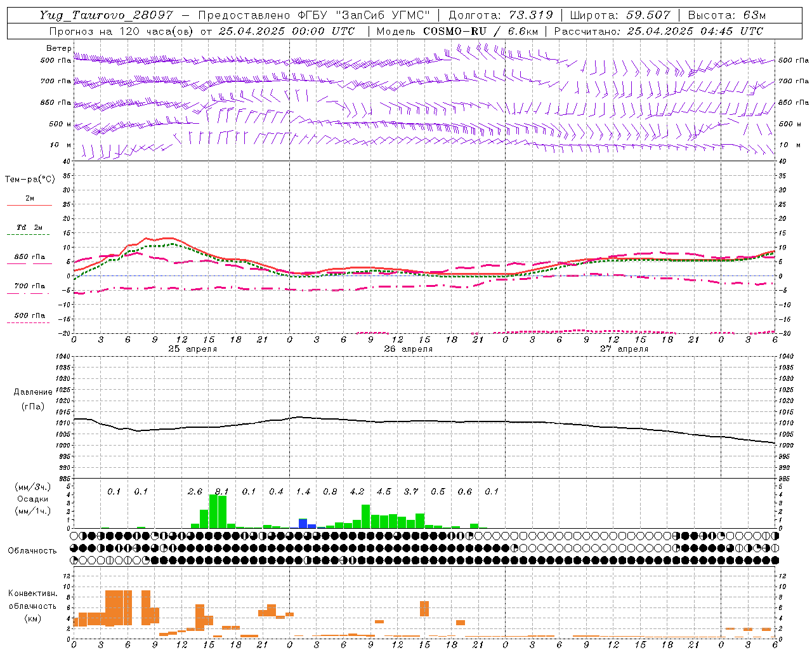This screenshot has width=812, height=650.
Task: Click the taller blue precipitation bar
Action: click(303, 523)
